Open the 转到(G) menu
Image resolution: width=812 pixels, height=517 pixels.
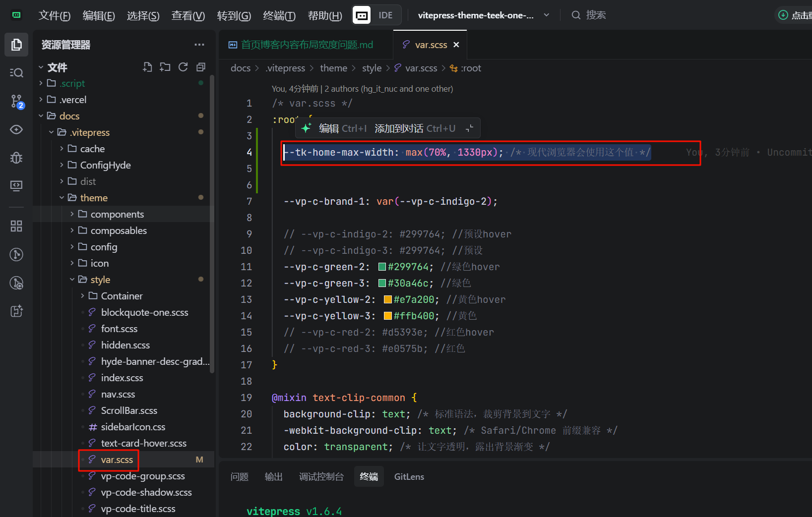point(234,15)
